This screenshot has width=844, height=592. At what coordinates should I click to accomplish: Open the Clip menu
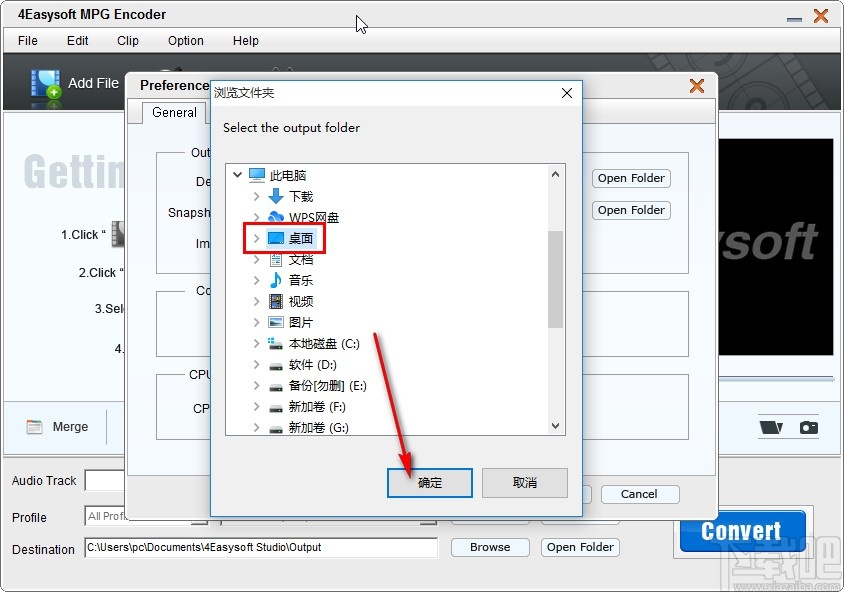point(128,41)
